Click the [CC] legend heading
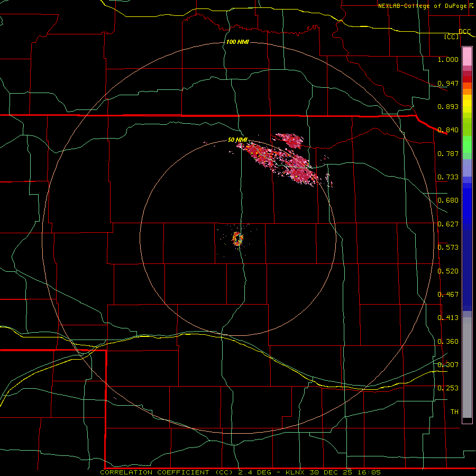 click(451, 36)
